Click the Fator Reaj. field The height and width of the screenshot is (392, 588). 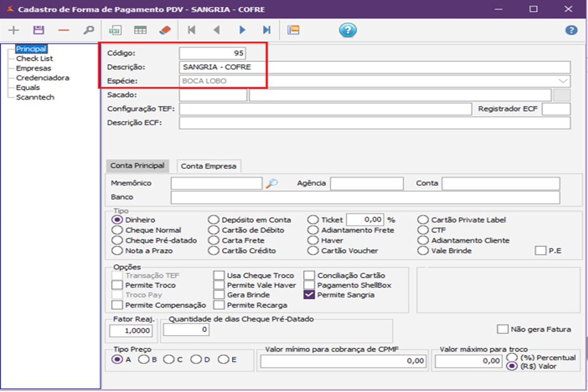131,331
